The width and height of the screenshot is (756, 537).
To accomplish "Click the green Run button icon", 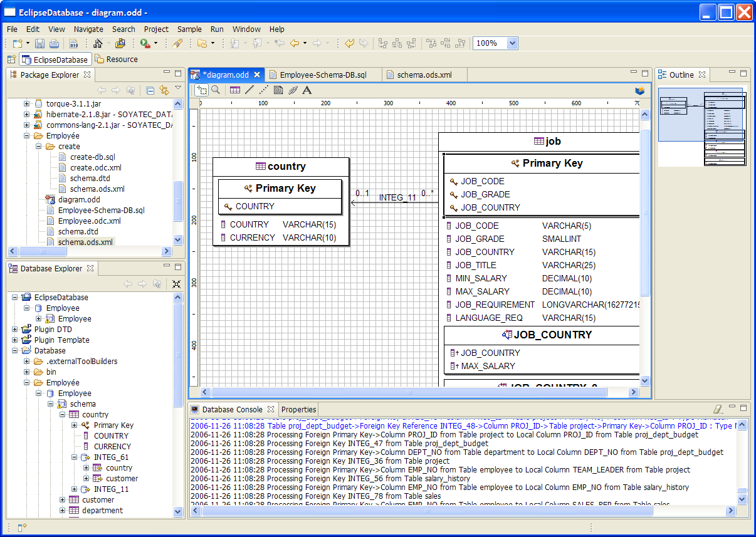I will point(145,43).
